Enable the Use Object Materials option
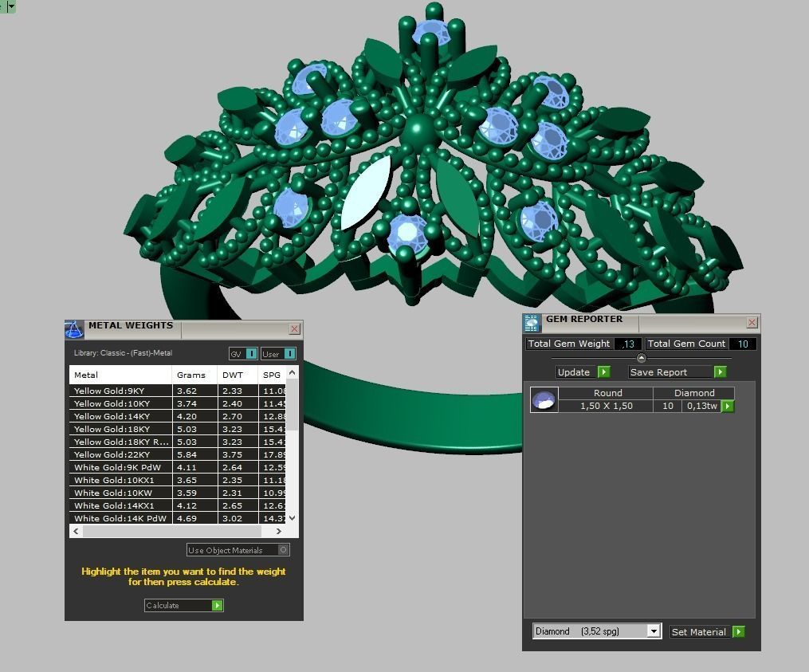This screenshot has width=809, height=672. tap(283, 550)
